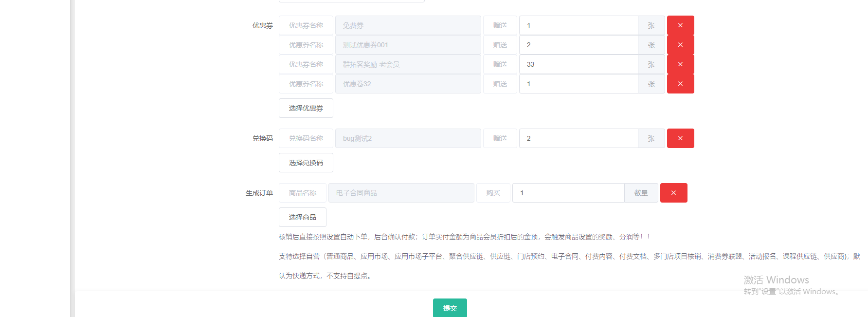Edit the quantity field showing 33
868x317 pixels.
578,64
